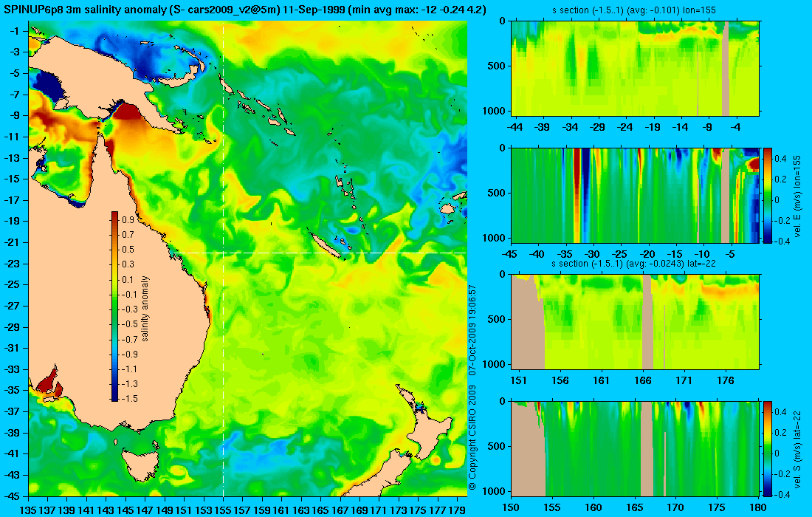Click longitude label '155' on the map axis
Screen dimensions: 812x517
click(223, 510)
